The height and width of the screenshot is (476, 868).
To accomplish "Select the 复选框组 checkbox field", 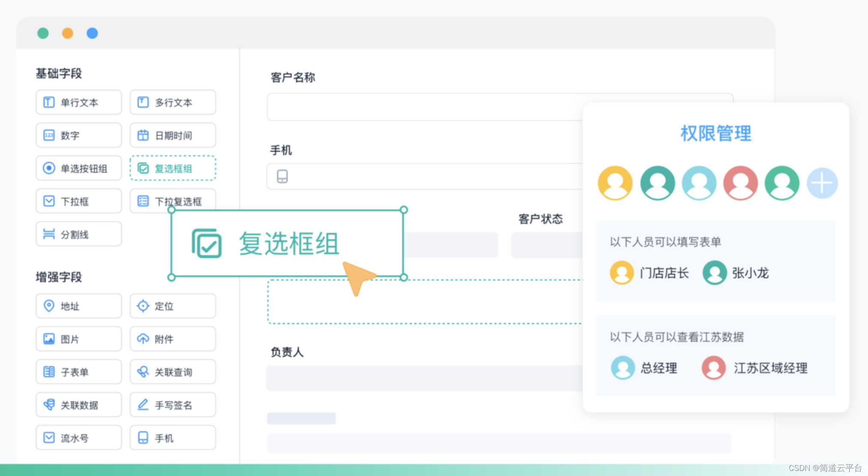I will [x=172, y=168].
